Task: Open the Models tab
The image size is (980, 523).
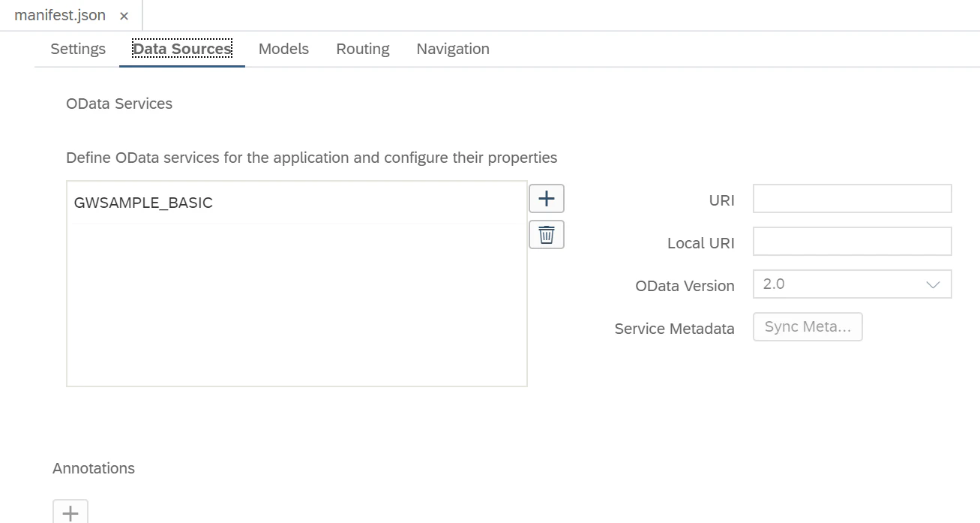Action: pyautogui.click(x=283, y=49)
